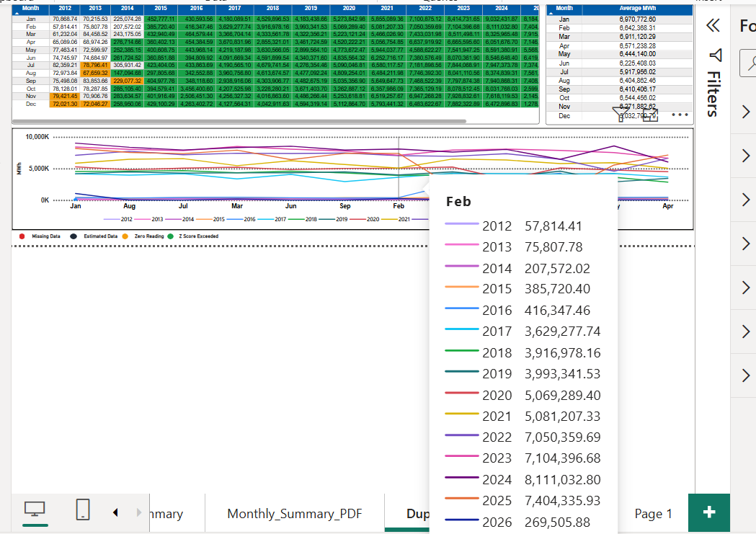Open Focus mode for the Average MWh table
Viewport: 756px width, 534px height.
(650, 115)
